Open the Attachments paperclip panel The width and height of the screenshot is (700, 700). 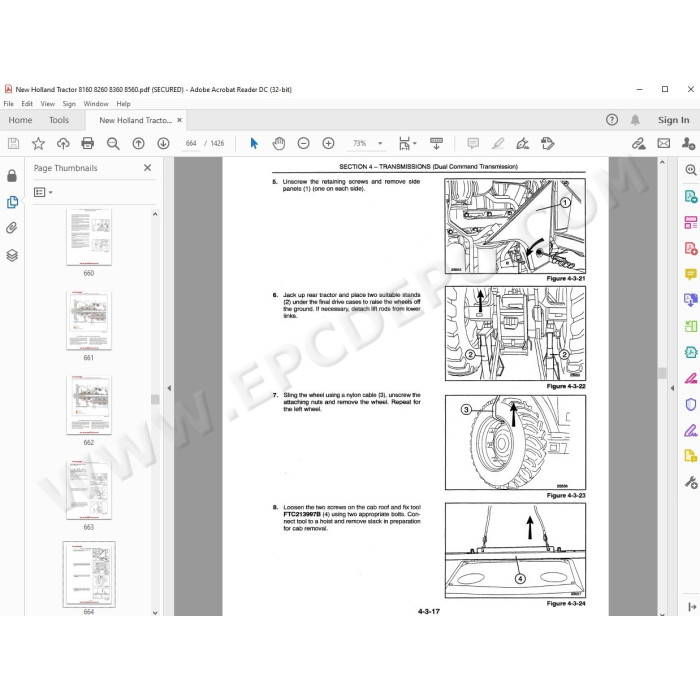(12, 228)
